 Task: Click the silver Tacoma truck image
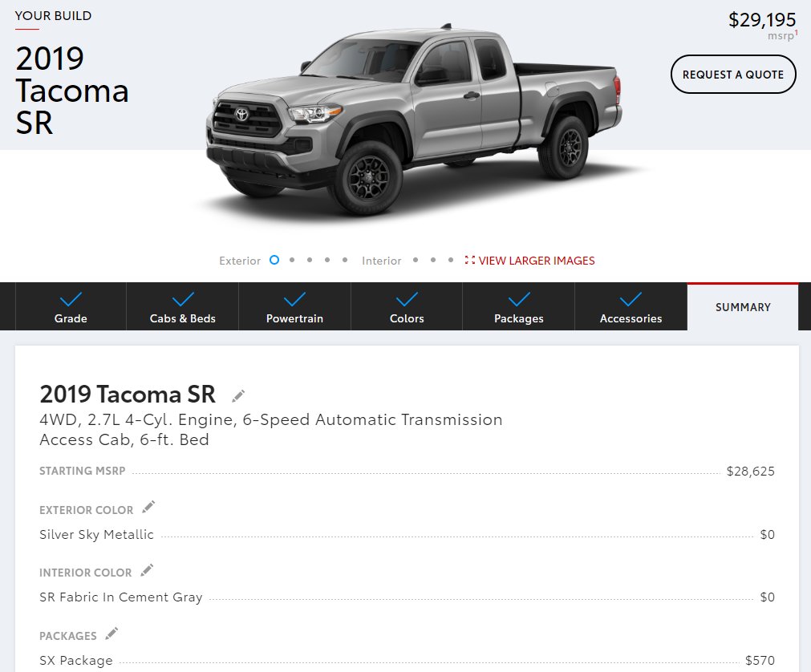click(x=414, y=120)
